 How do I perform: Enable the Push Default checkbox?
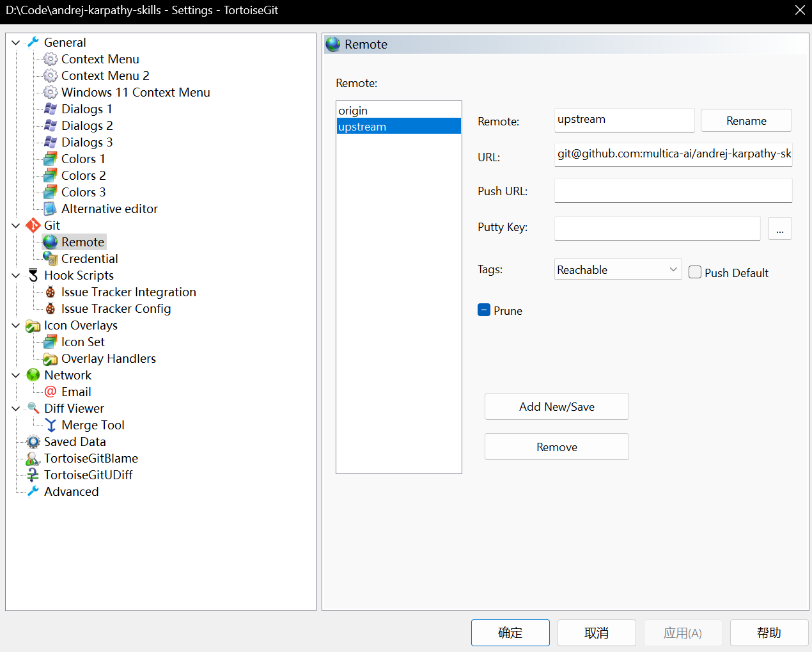tap(695, 273)
